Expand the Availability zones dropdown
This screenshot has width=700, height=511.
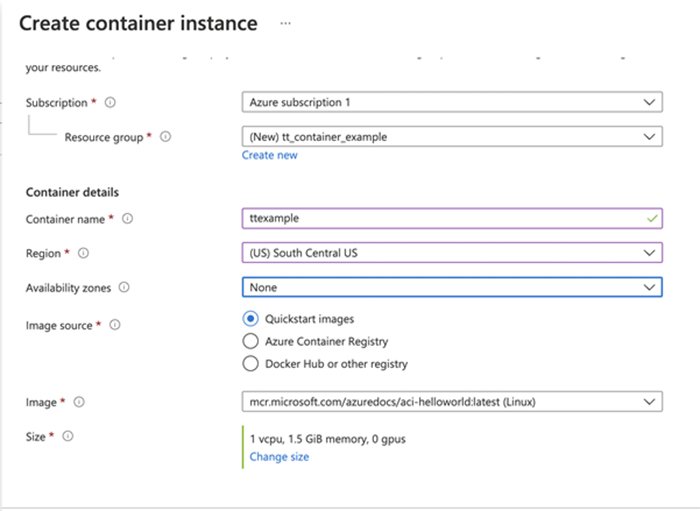pyautogui.click(x=451, y=287)
